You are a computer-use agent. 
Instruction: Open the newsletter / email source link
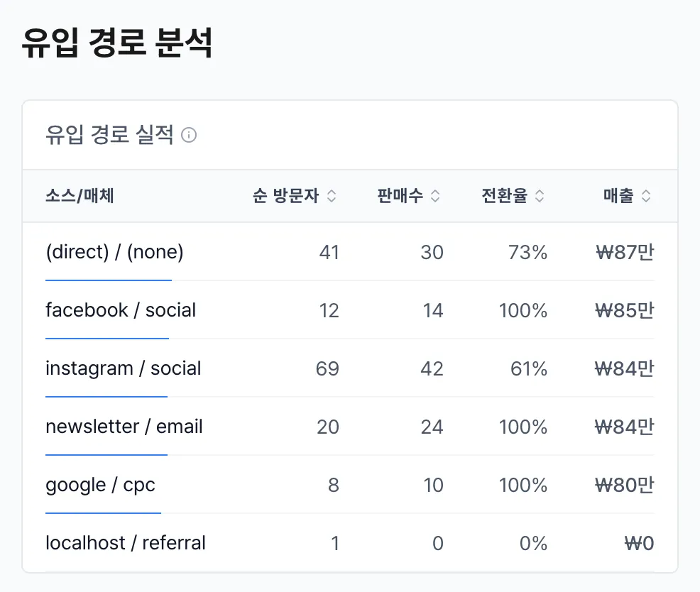click(124, 427)
